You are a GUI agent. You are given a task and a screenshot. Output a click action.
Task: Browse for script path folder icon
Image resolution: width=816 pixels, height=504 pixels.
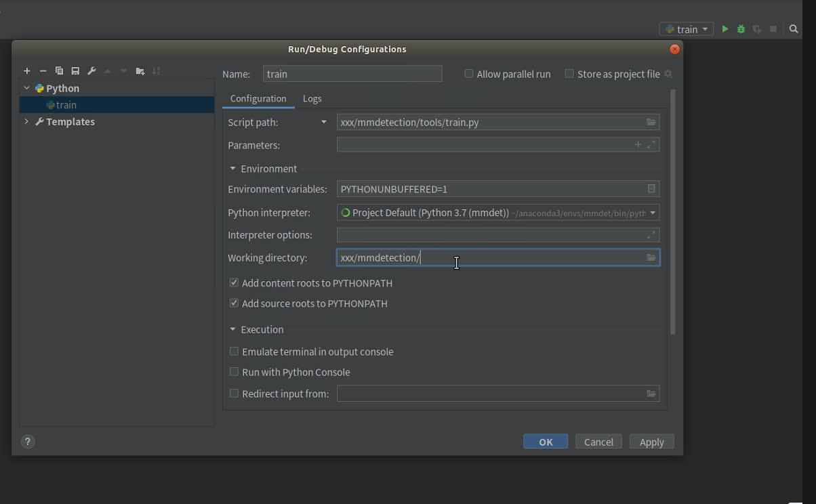(651, 123)
